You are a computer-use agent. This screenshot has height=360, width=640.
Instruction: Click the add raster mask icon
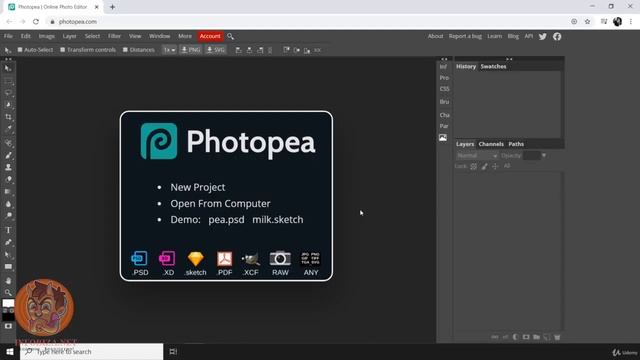point(526,337)
